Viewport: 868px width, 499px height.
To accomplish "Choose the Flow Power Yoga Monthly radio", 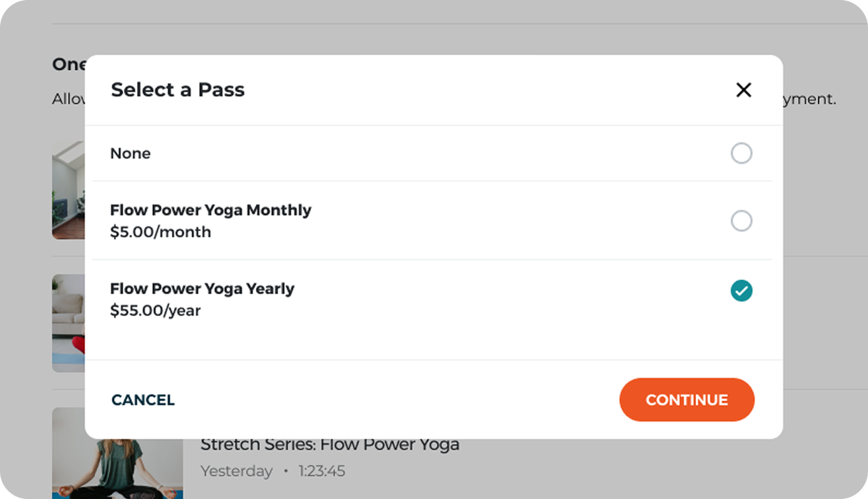I will point(741,221).
